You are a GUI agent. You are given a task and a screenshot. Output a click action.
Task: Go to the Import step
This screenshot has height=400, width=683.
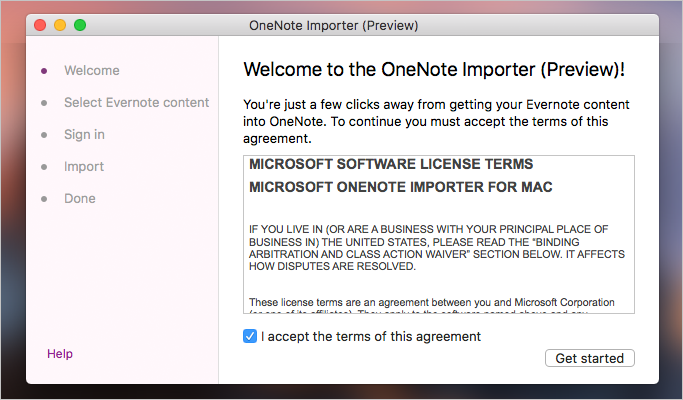(x=84, y=166)
